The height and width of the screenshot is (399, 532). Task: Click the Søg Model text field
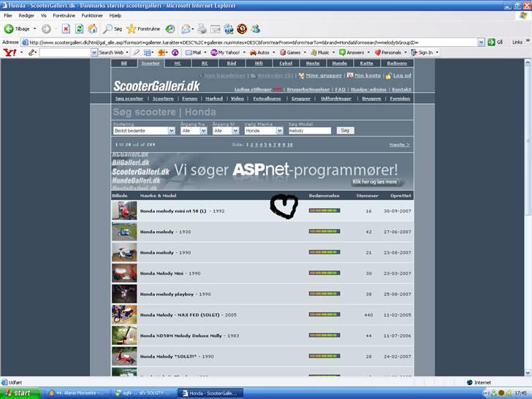pos(309,131)
